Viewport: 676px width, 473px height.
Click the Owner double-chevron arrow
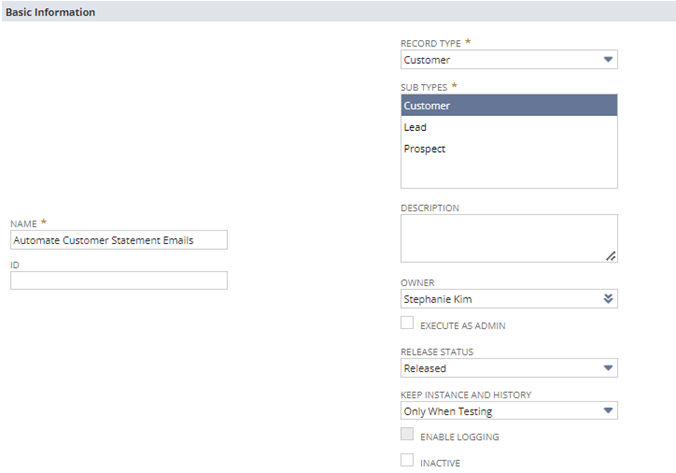[608, 299]
